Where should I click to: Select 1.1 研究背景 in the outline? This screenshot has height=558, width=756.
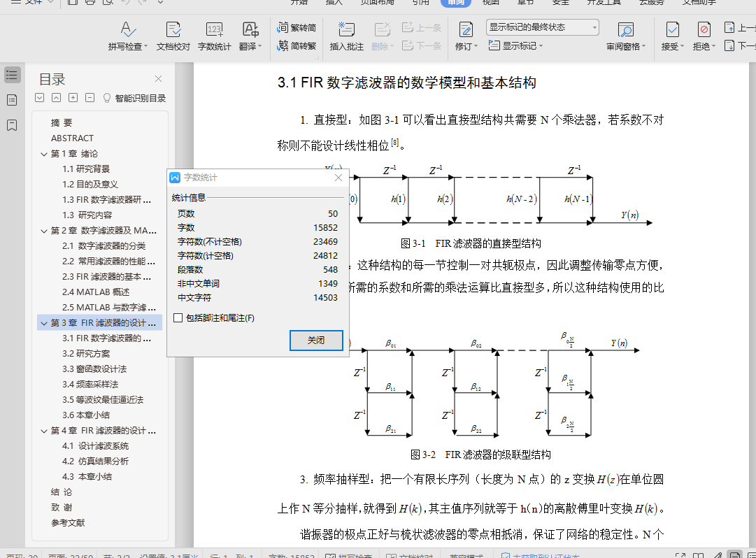tap(86, 169)
